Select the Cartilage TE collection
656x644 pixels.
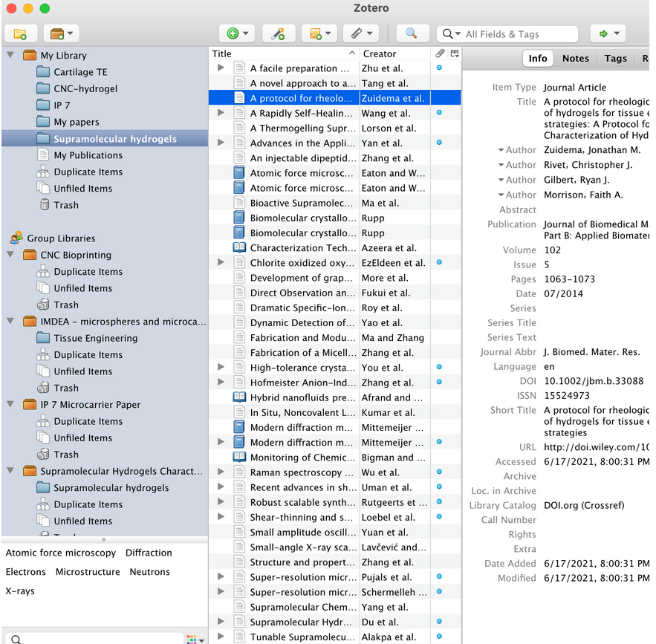click(x=80, y=72)
